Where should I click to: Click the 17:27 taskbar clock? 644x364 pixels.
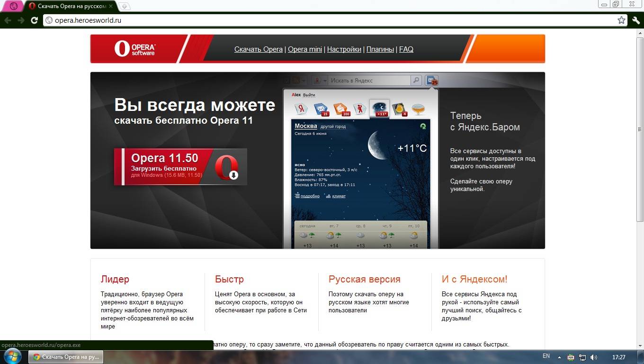[619, 357]
